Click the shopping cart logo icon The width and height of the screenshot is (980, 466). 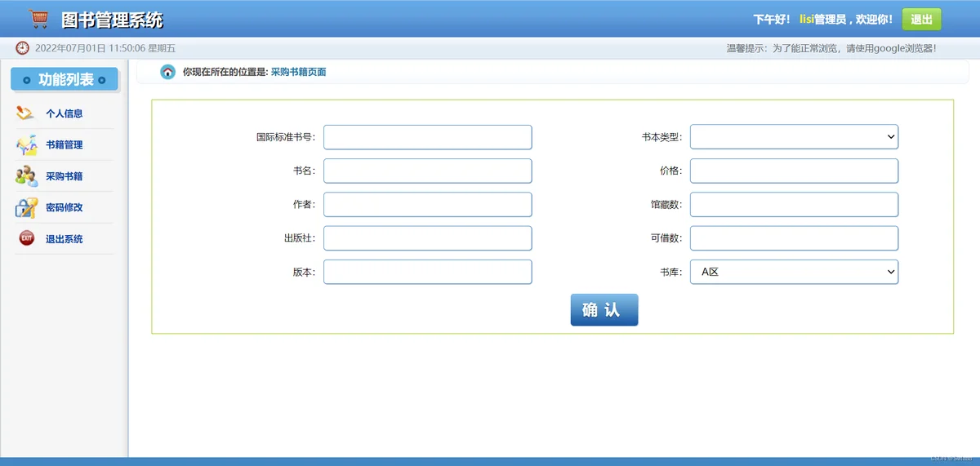pyautogui.click(x=38, y=19)
